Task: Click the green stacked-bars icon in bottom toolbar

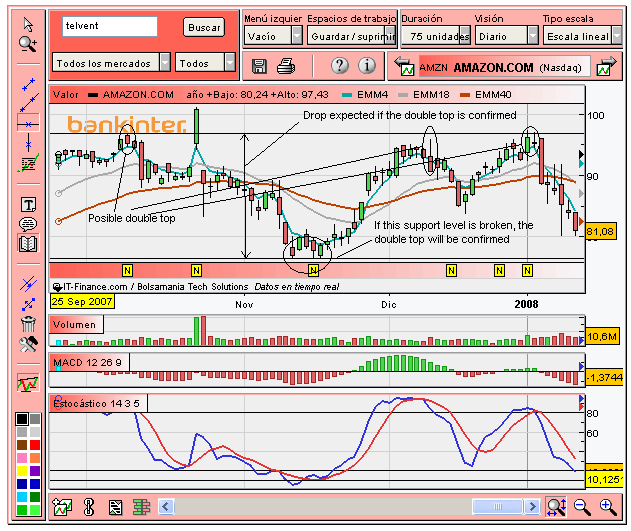Action: tap(141, 507)
